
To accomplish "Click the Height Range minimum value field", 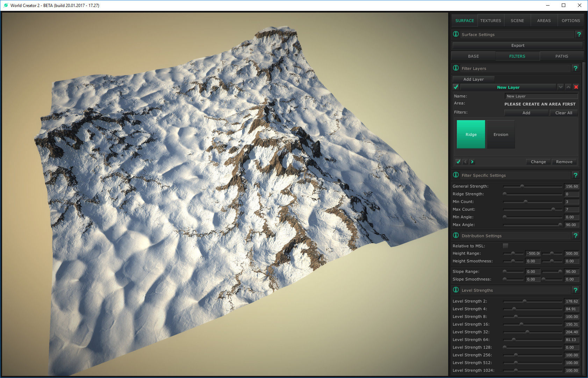I will click(533, 254).
